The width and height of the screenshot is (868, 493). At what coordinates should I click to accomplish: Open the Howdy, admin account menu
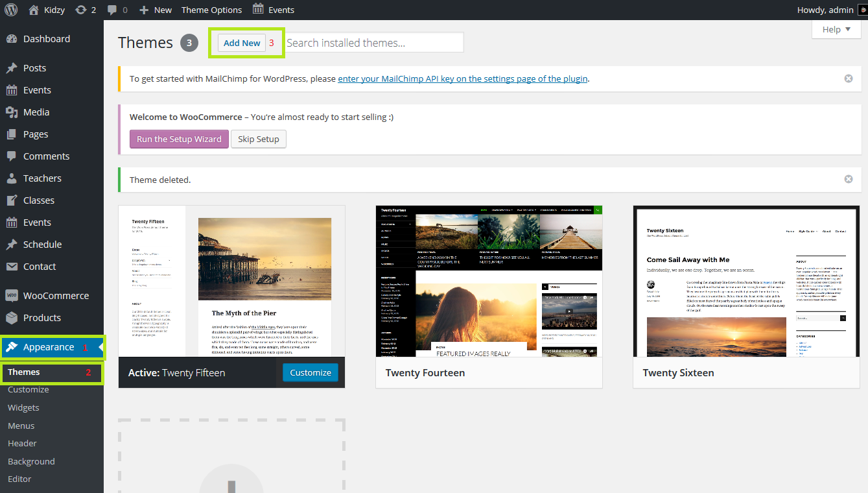point(825,10)
